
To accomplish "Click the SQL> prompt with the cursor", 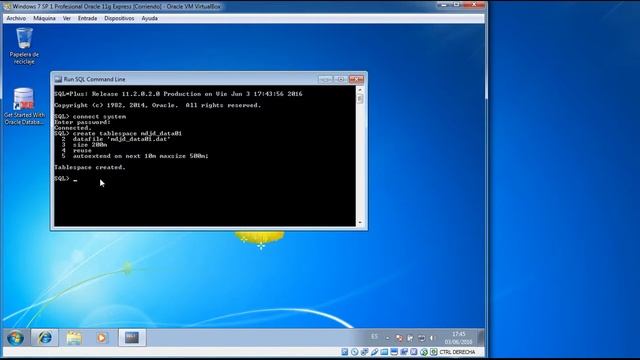I will coord(65,179).
